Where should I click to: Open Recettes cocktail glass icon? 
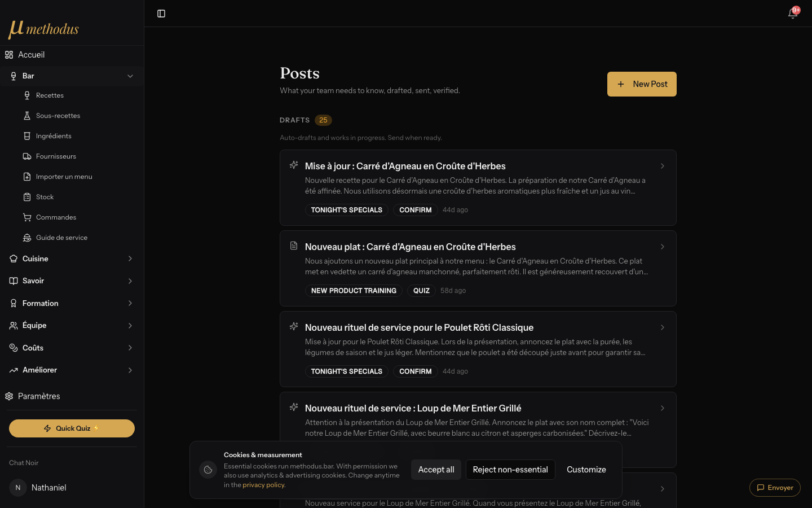tap(27, 95)
